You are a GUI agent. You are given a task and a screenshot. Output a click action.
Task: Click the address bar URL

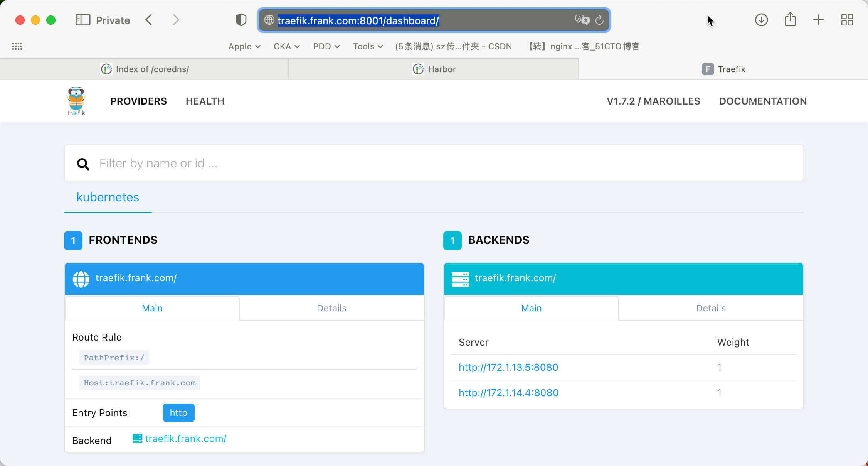click(x=358, y=20)
